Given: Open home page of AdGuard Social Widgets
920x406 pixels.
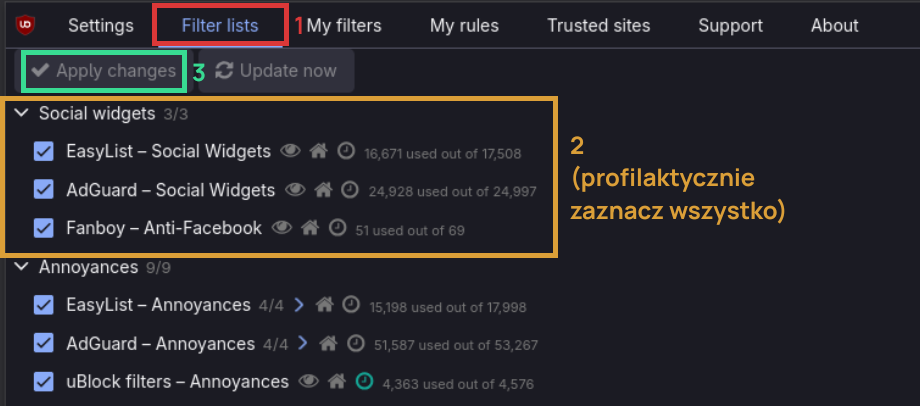Looking at the screenshot, I should pyautogui.click(x=323, y=190).
